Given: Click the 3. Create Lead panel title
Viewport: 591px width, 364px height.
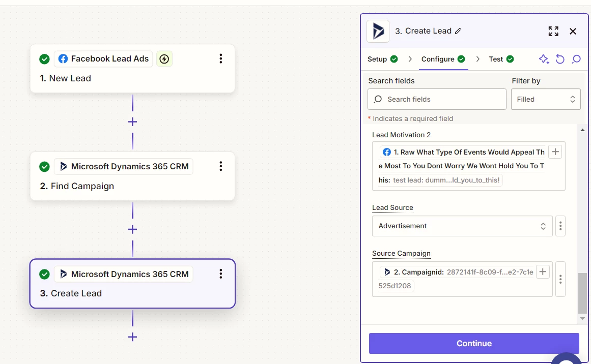Looking at the screenshot, I should 423,31.
